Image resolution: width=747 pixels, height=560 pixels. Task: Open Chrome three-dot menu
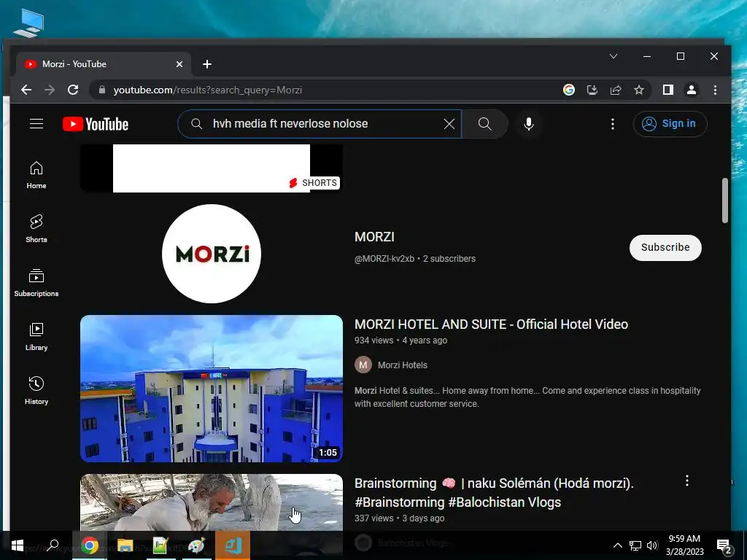click(715, 90)
